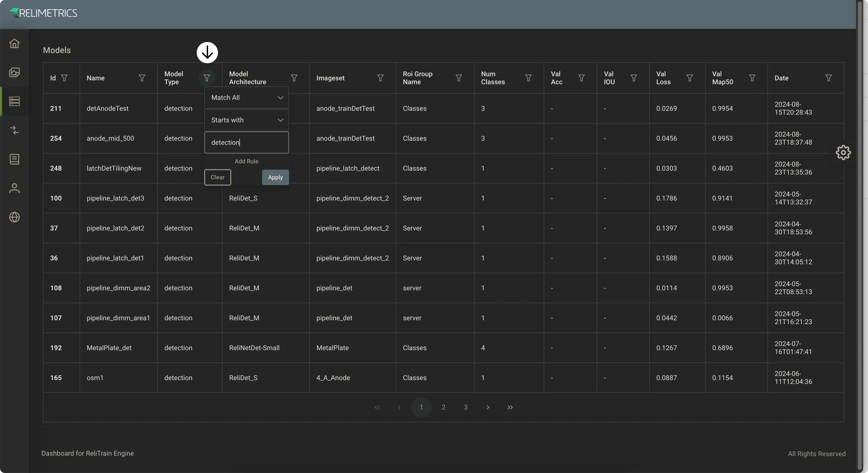
Task: Select the pipeline_dimm_area1 model name
Action: pyautogui.click(x=118, y=318)
